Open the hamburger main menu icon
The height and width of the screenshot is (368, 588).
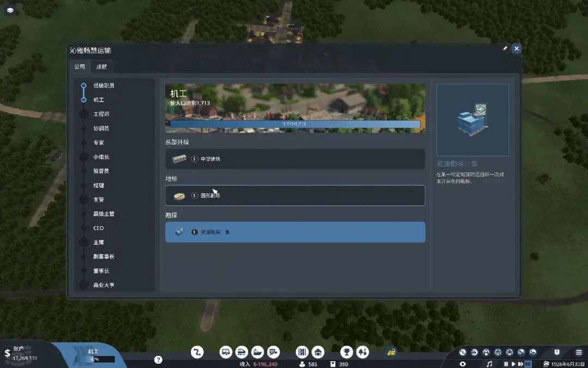(x=579, y=352)
